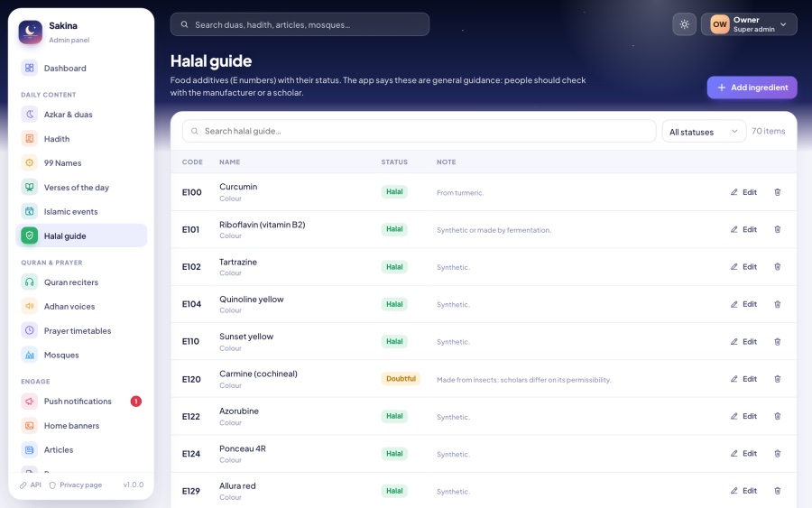Remove the E104 Quinoline yellow entry
This screenshot has width=812, height=508.
pos(778,304)
